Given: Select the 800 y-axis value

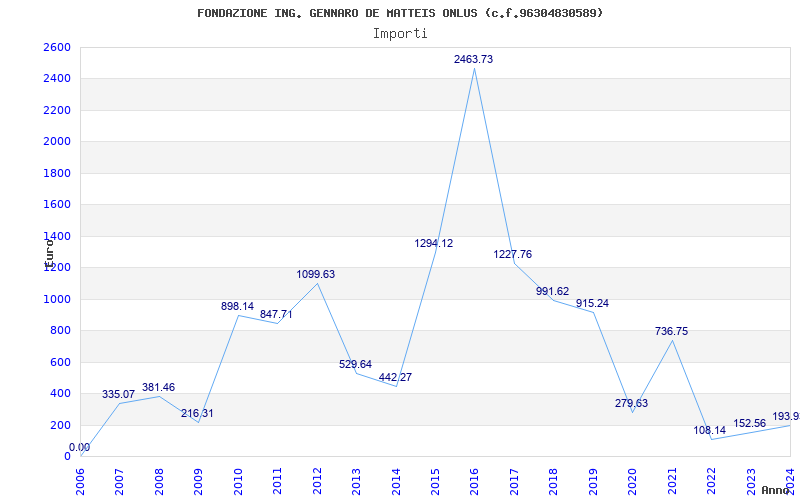Looking at the screenshot, I should (61, 331).
